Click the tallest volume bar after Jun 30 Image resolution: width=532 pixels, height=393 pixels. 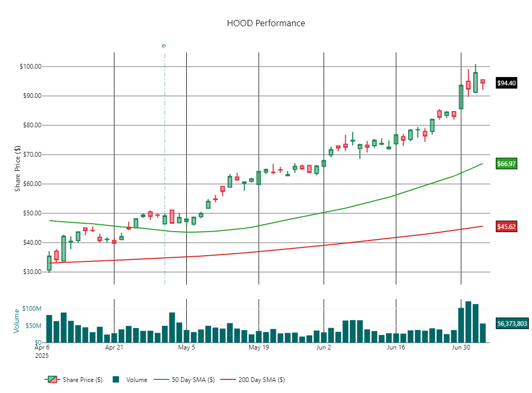pos(468,322)
